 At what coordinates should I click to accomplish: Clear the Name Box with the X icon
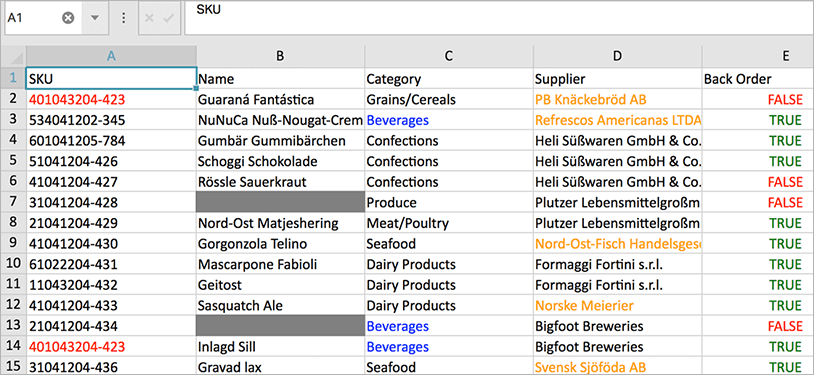(x=68, y=18)
